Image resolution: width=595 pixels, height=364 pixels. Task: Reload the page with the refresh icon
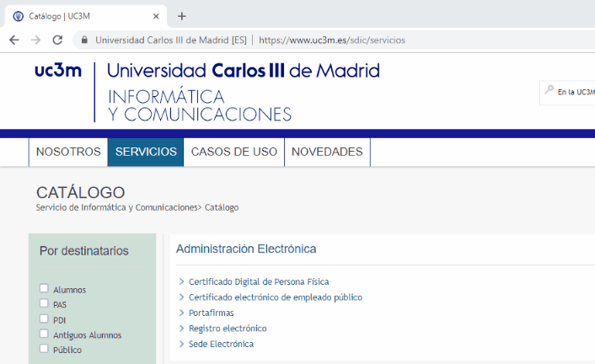click(x=57, y=40)
